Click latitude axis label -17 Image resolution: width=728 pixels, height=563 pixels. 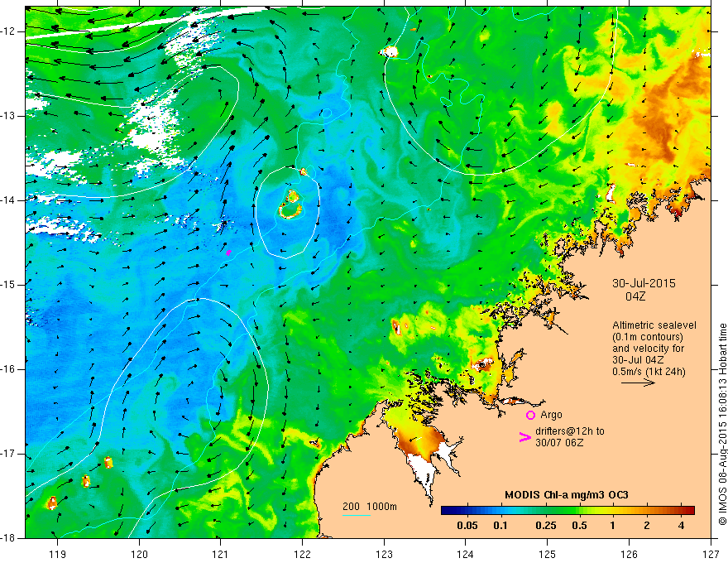pos(8,454)
